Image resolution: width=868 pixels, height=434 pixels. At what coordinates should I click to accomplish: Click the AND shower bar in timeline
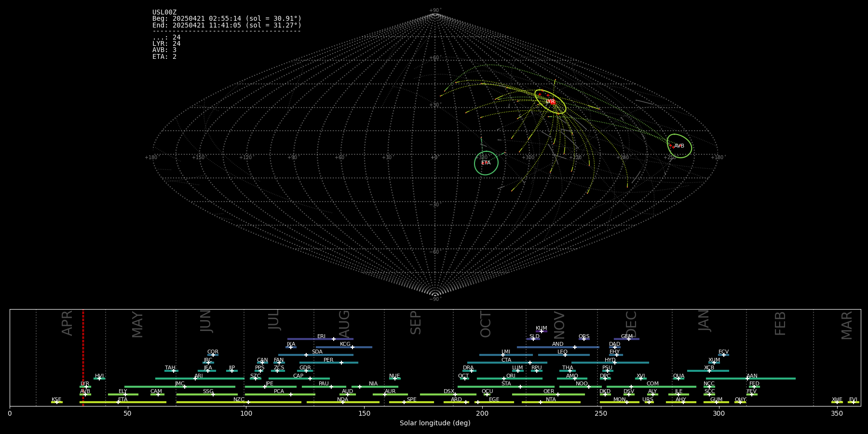pos(558,347)
